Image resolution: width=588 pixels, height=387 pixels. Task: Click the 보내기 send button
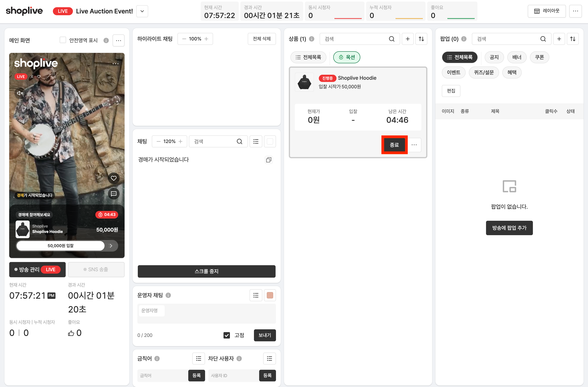265,335
